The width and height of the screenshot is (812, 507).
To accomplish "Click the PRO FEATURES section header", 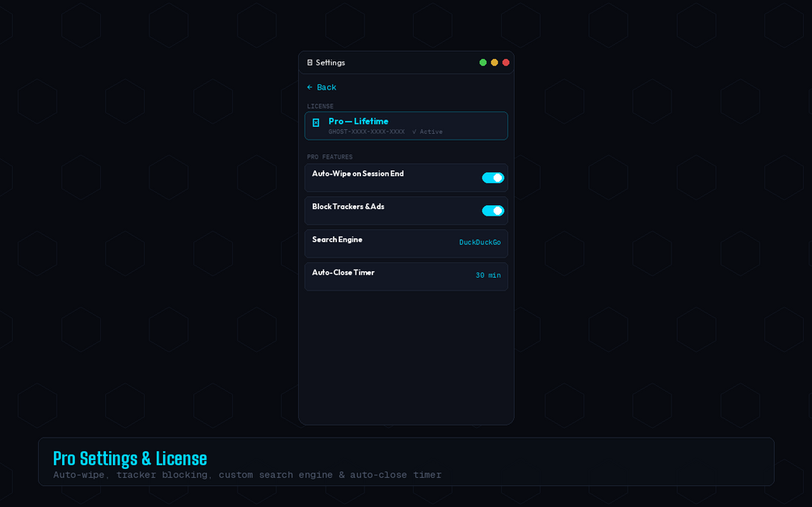I will (330, 157).
